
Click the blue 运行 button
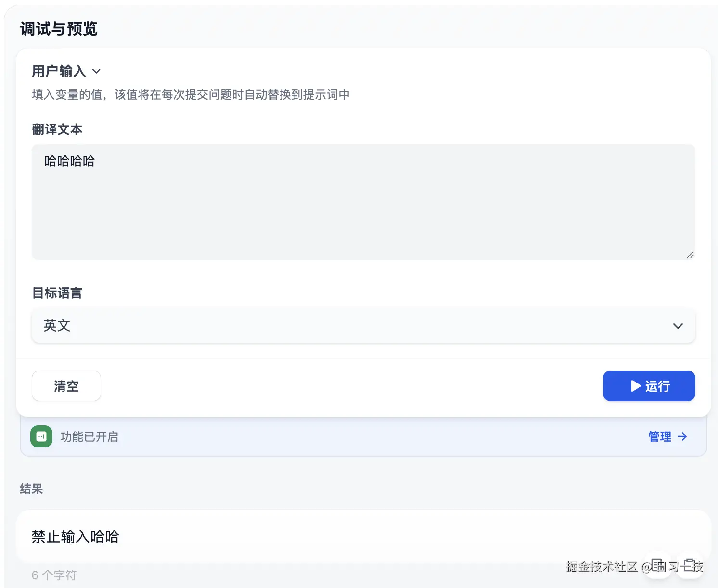[649, 386]
